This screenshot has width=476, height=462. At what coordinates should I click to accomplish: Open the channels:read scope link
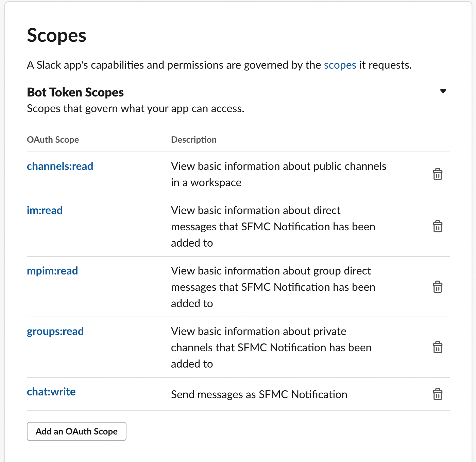point(60,166)
